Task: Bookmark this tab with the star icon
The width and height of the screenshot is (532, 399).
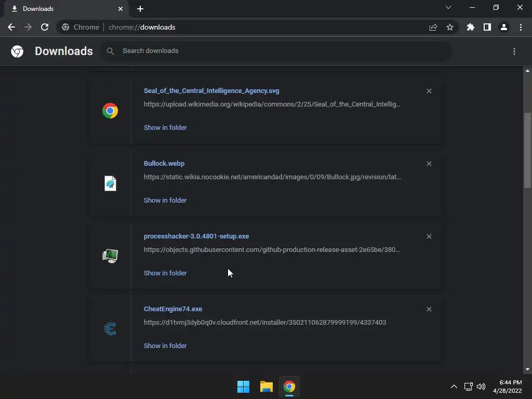Action: [450, 27]
